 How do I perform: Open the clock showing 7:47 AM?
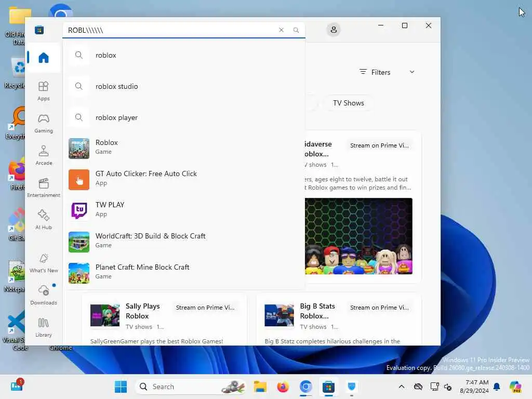pos(474,387)
